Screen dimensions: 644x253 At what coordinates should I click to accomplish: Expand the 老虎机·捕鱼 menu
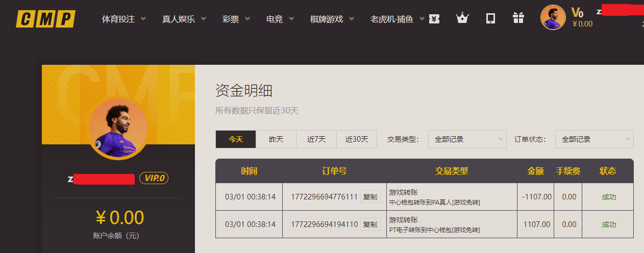398,19
